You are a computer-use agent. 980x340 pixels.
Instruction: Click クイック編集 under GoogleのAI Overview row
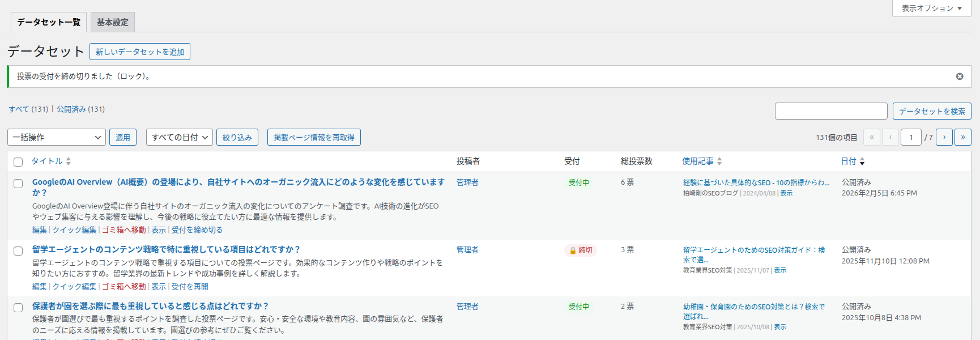pos(74,229)
